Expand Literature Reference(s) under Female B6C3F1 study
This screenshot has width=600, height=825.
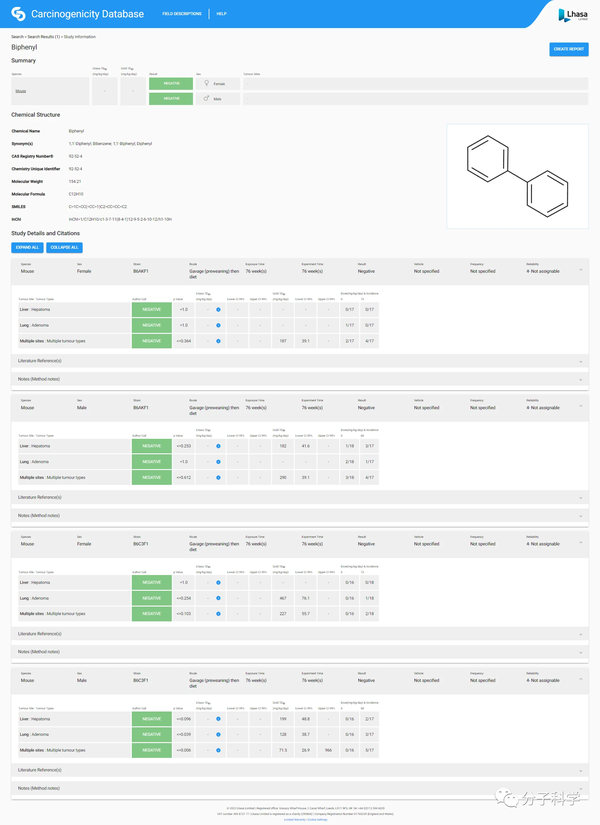pos(300,633)
